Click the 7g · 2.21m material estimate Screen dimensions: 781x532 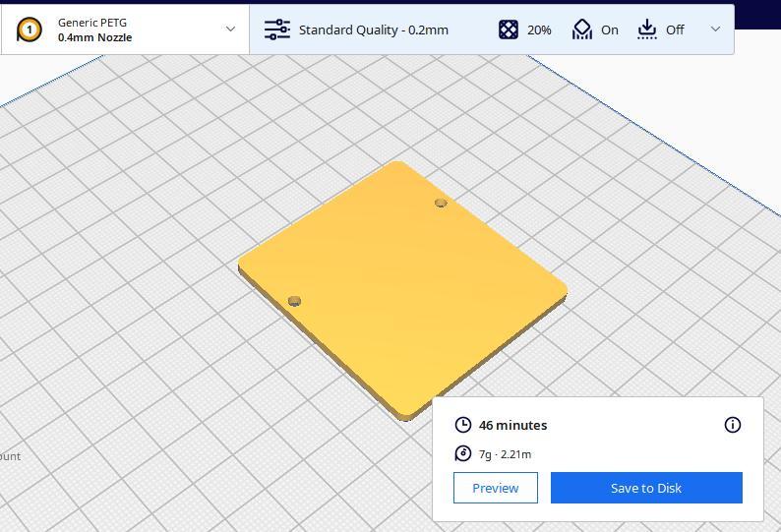[505, 454]
